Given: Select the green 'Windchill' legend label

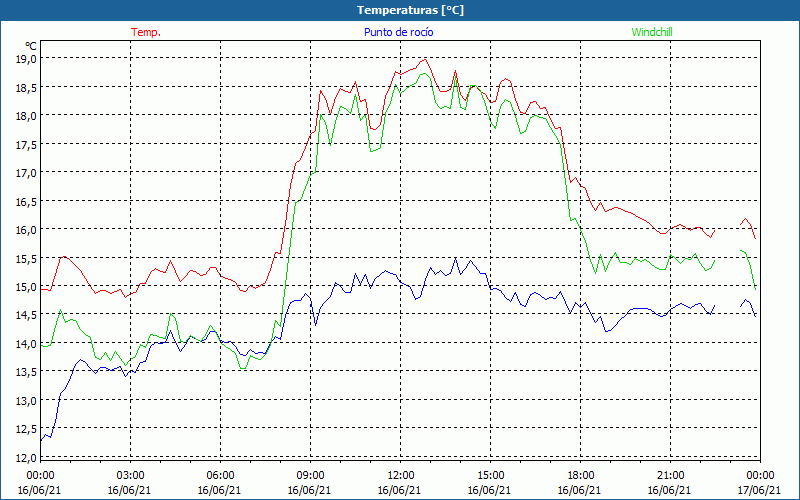Looking at the screenshot, I should pyautogui.click(x=652, y=32).
